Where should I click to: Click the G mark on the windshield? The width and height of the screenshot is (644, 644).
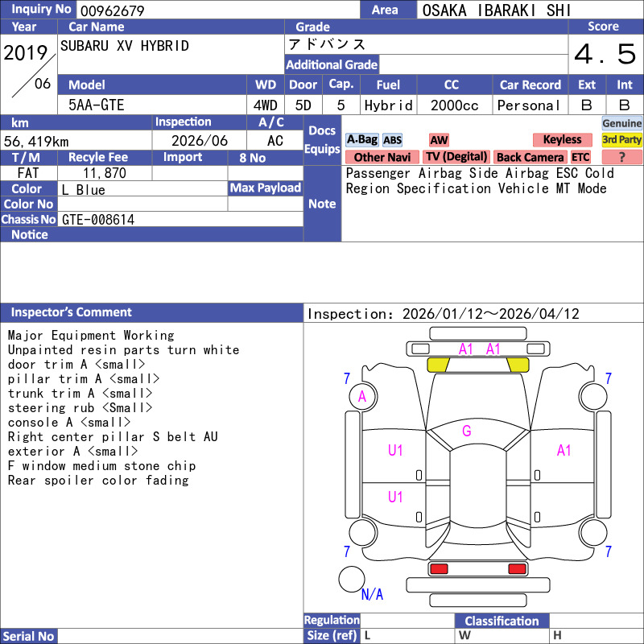coord(466,431)
